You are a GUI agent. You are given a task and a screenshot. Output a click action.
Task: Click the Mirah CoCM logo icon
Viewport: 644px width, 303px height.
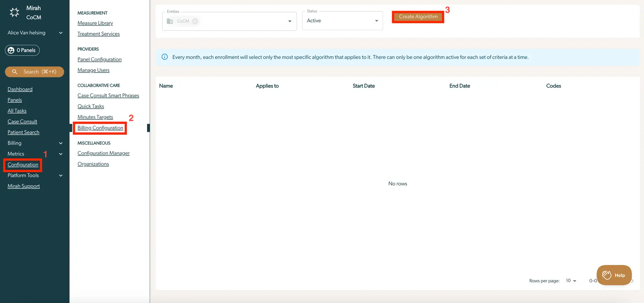(x=14, y=12)
